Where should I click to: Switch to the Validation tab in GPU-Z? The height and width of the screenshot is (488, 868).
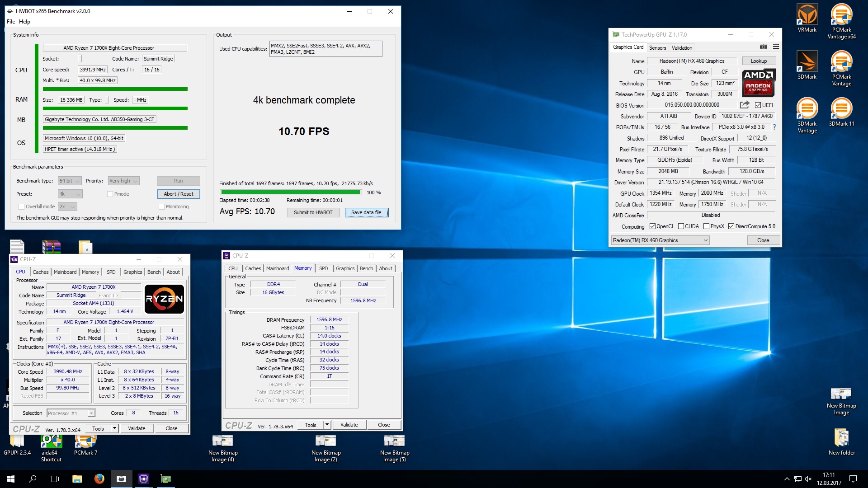[682, 47]
